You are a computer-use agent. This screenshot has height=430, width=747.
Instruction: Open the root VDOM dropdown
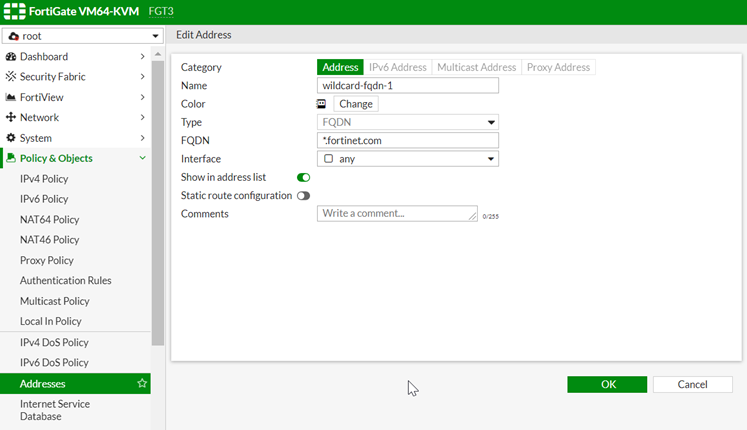pyautogui.click(x=83, y=36)
